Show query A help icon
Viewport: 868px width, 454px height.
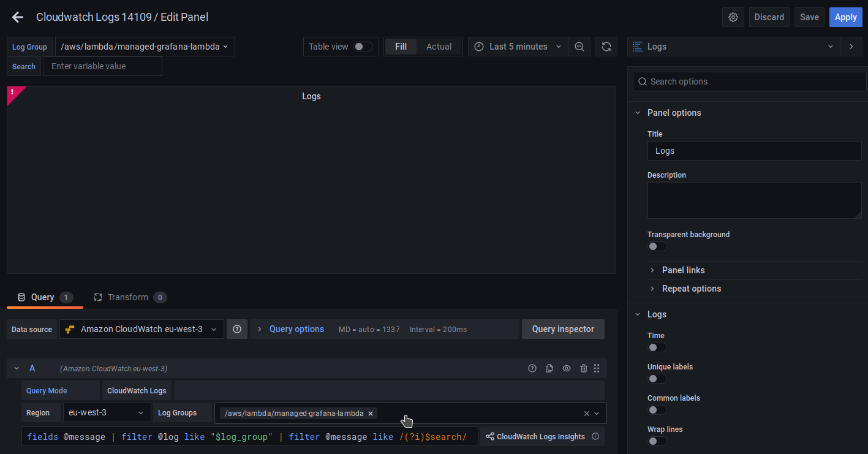pos(532,368)
